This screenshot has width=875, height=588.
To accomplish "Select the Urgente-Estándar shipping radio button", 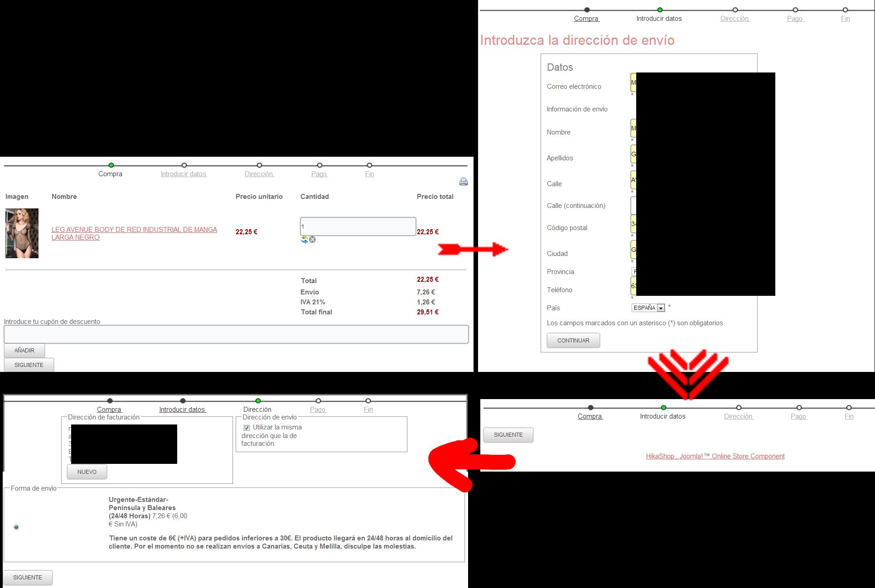I will click(x=16, y=527).
